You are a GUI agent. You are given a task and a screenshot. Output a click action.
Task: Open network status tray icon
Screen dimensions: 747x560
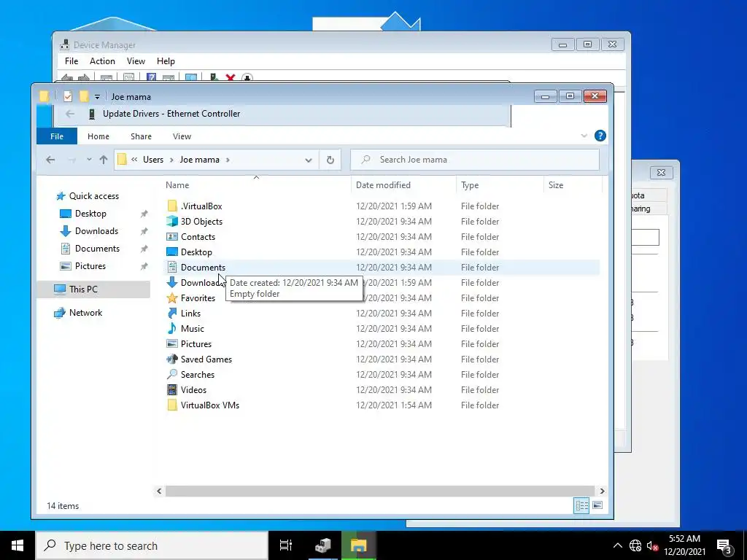pyautogui.click(x=635, y=545)
